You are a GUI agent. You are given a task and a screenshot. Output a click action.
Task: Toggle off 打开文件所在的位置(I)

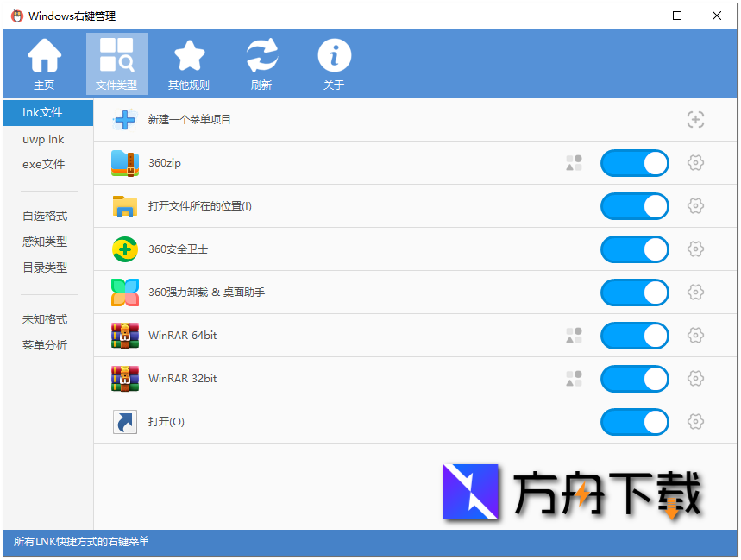tap(635, 206)
